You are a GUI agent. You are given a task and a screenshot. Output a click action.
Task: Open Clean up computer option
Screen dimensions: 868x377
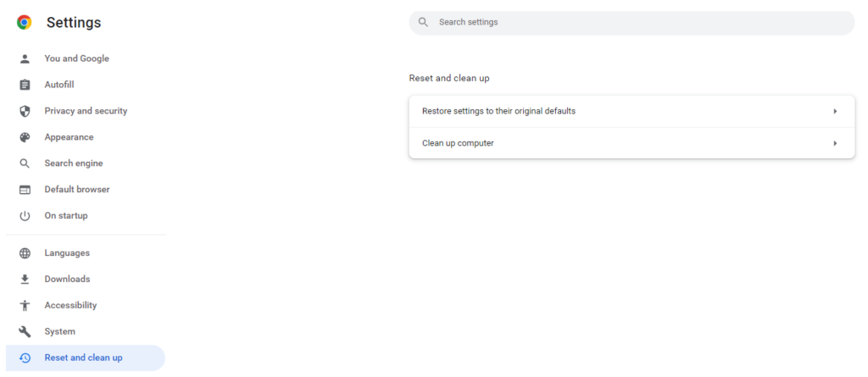coord(632,143)
